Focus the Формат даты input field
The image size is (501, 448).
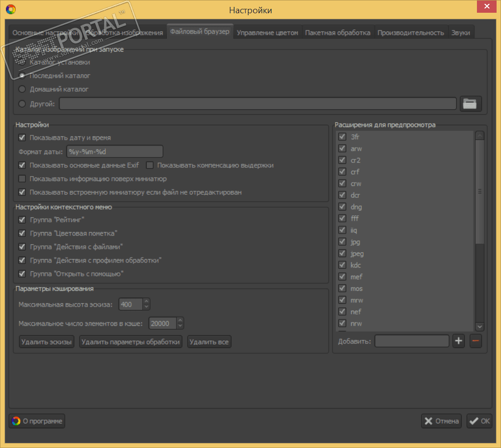click(115, 152)
